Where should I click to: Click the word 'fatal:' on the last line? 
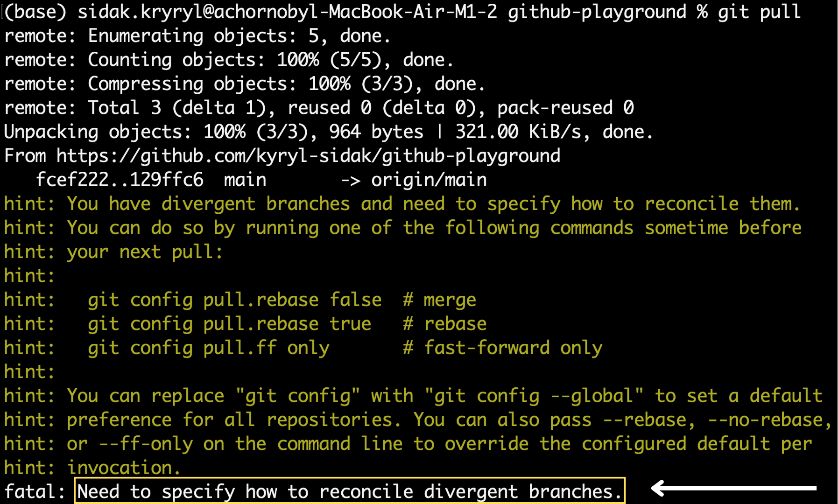coord(35,491)
